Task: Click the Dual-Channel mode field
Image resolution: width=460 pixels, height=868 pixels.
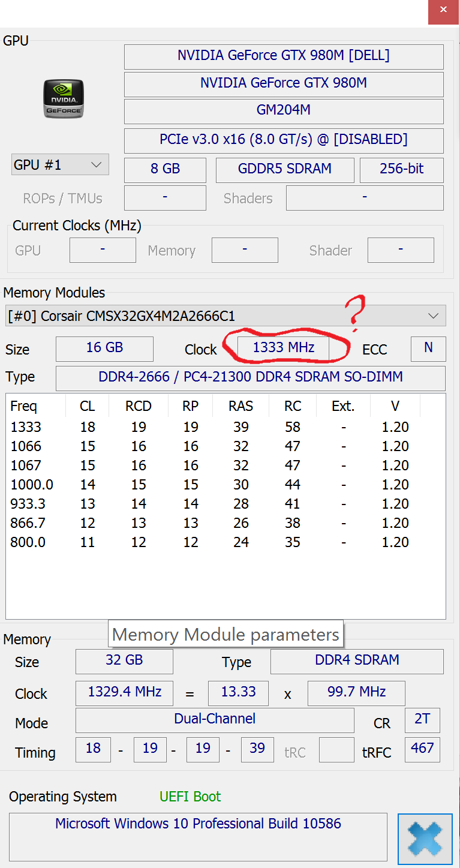Action: [x=215, y=720]
